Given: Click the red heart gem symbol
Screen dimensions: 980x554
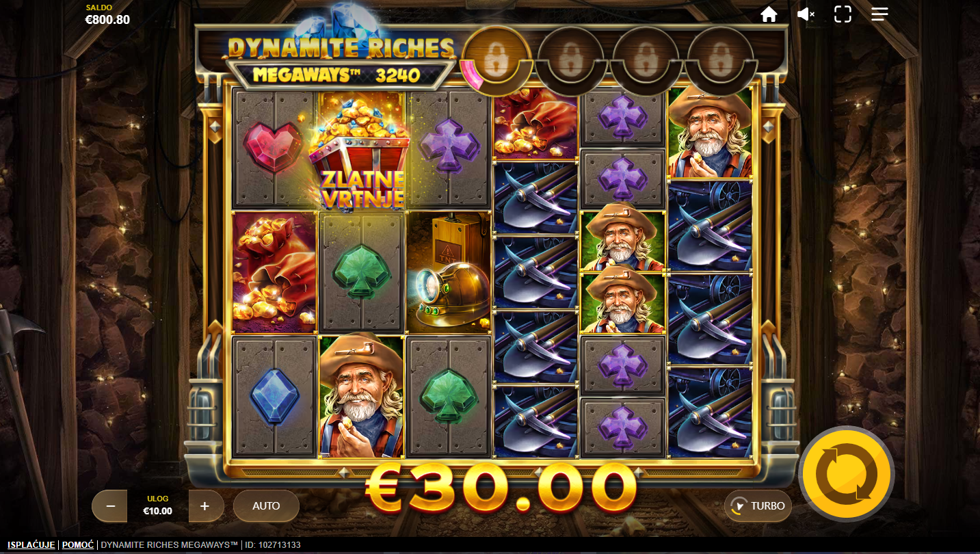Looking at the screenshot, I should 274,148.
